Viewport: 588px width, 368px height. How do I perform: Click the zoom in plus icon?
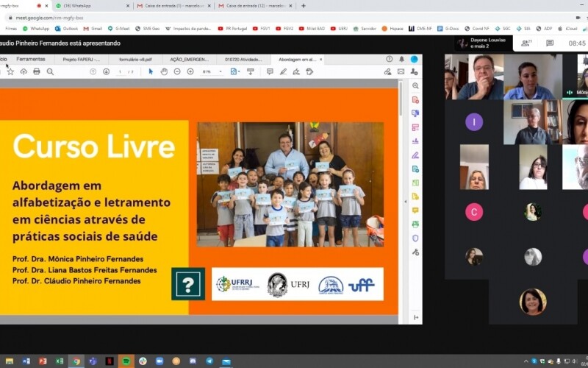(190, 71)
